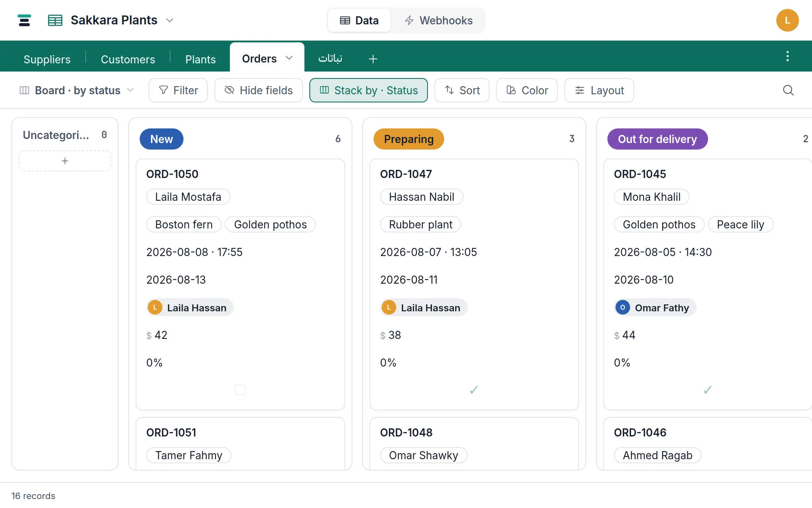
Task: Click Golden pothos chip in ORD-1050
Action: click(x=270, y=224)
